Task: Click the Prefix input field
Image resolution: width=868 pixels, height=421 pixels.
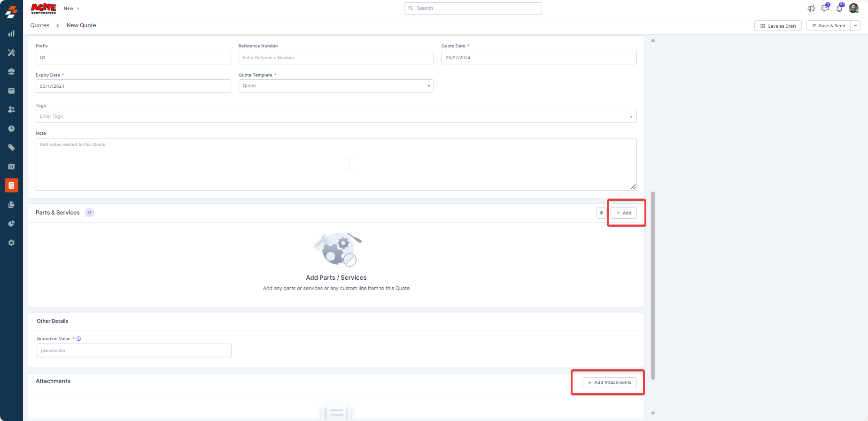Action: click(133, 58)
